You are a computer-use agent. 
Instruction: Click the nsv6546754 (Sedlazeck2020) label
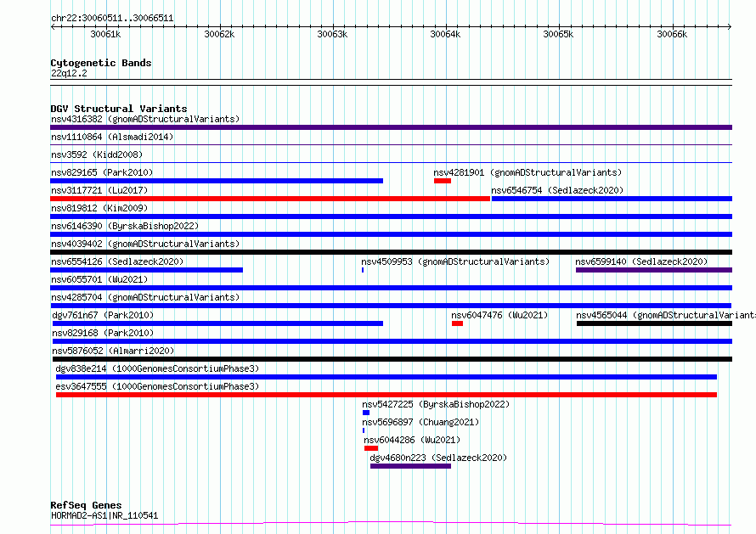click(557, 190)
